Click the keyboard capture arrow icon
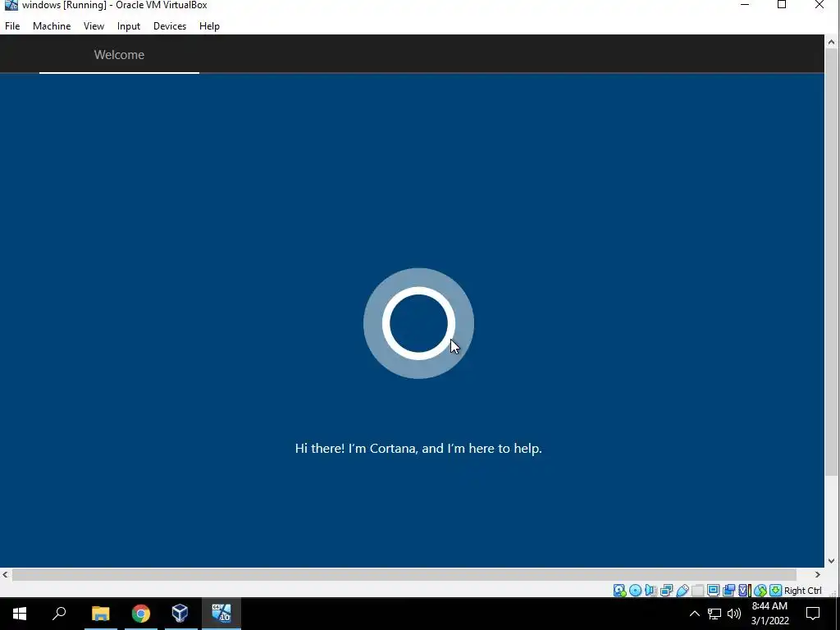Viewport: 840px width, 630px height. pyautogui.click(x=776, y=591)
